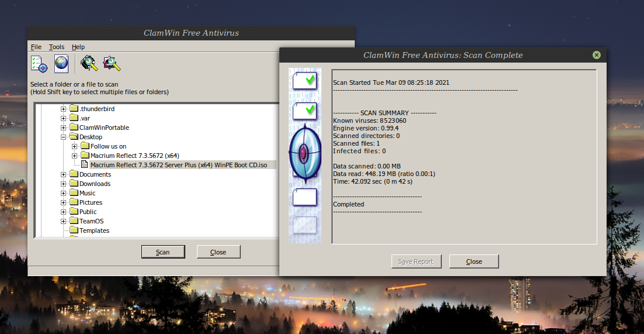The image size is (644, 334).
Task: Select the Templates folder
Action: click(x=94, y=230)
